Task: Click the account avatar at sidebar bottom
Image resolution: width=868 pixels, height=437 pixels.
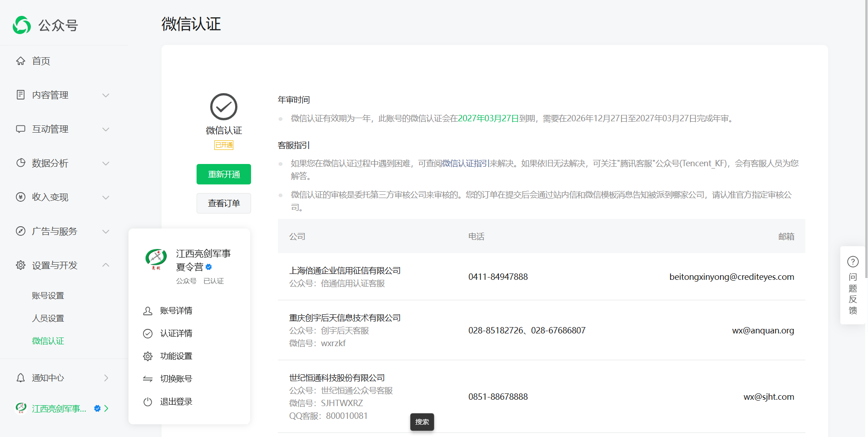Action: (21, 408)
